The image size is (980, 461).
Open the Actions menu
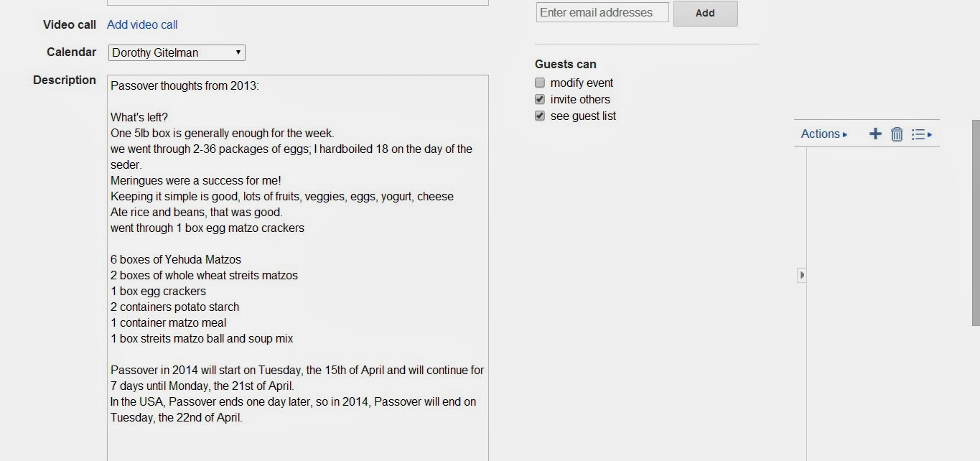[x=823, y=134]
